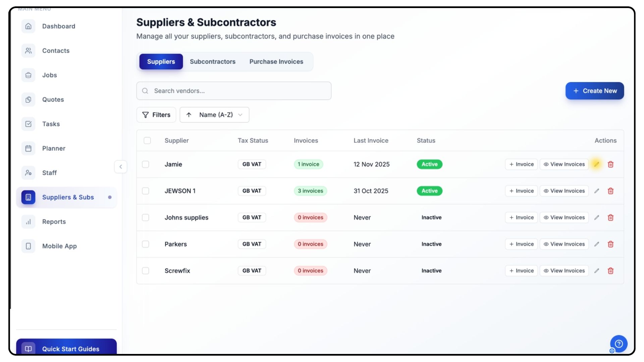Click the trash icon in Screwfix row
This screenshot has width=644, height=362.
(610, 271)
